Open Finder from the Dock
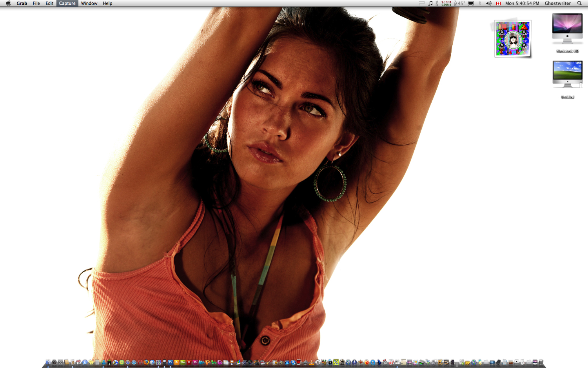 (x=48, y=362)
